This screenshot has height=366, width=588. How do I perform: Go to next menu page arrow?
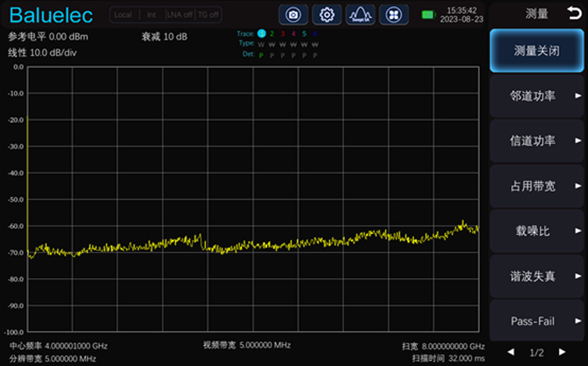tap(562, 352)
